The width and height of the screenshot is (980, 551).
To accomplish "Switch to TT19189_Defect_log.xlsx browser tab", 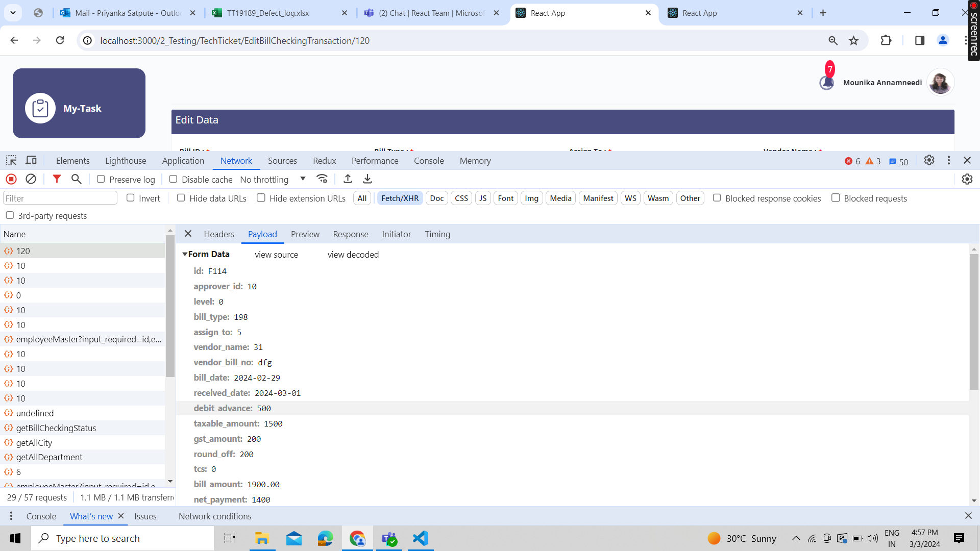I will pos(279,13).
